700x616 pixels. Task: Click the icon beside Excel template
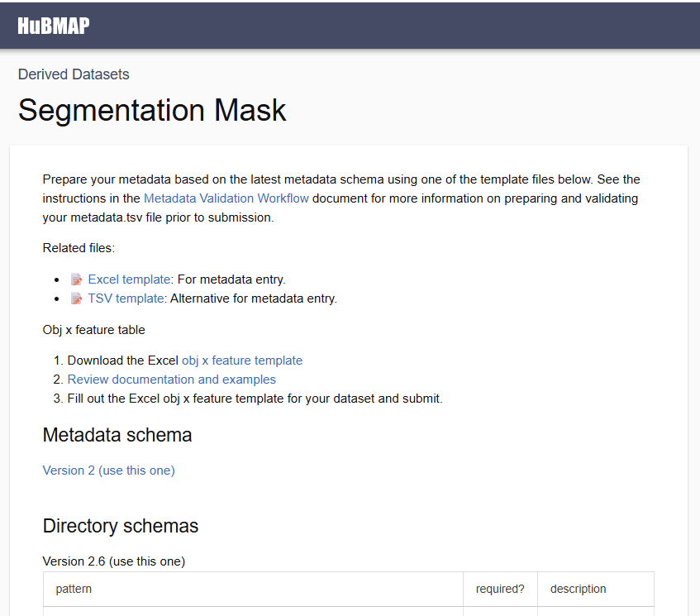point(76,279)
